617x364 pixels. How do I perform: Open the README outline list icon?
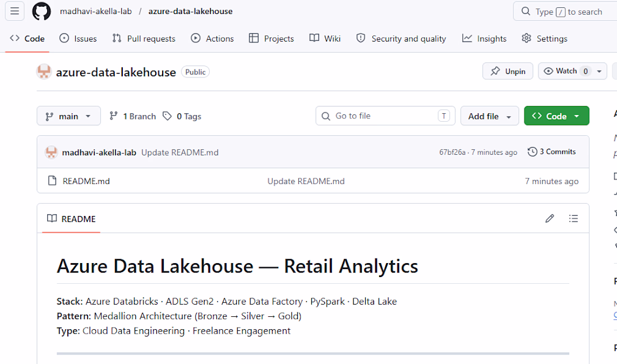573,218
